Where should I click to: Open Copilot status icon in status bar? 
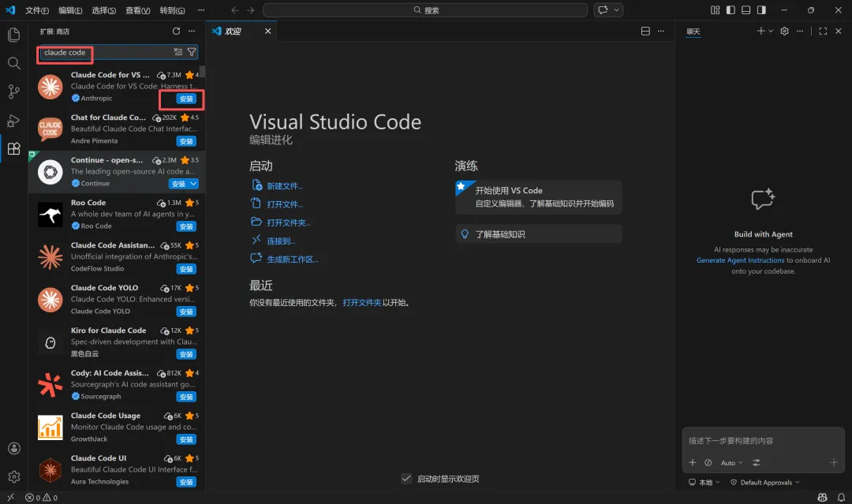coord(823,498)
